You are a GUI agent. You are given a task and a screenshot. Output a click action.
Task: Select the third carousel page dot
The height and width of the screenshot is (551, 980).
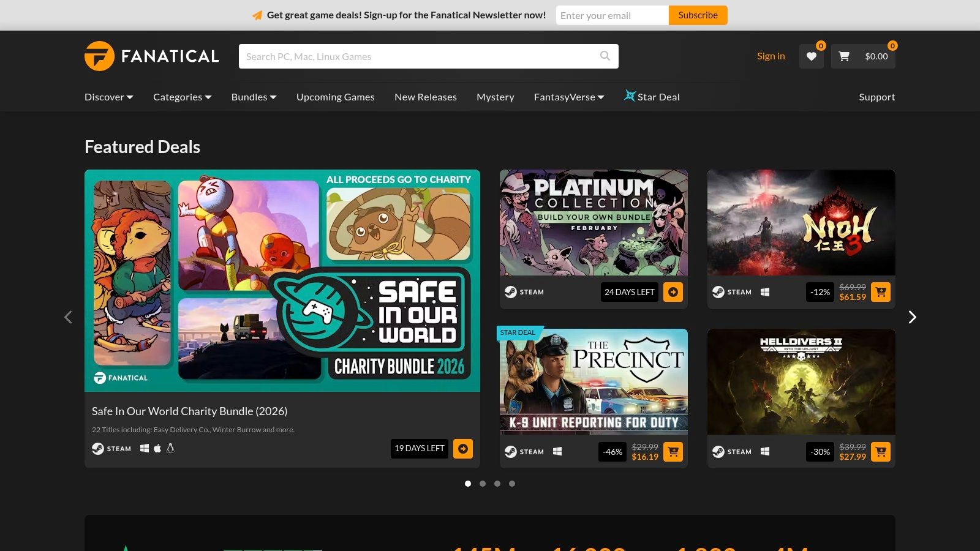497,484
